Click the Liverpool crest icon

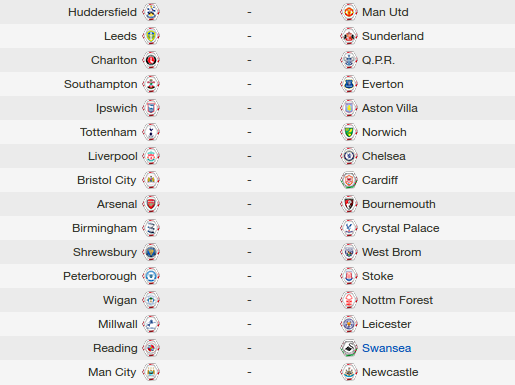(x=151, y=156)
